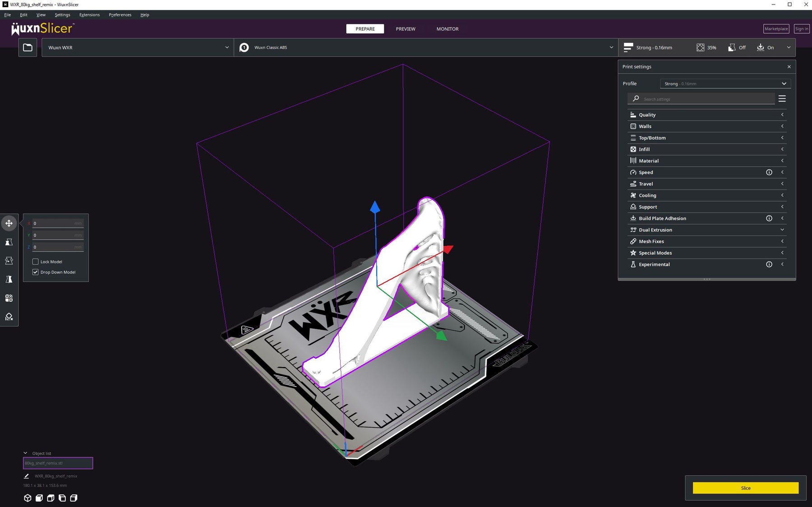The image size is (812, 507).
Task: Open the Extensions menu
Action: [x=89, y=15]
